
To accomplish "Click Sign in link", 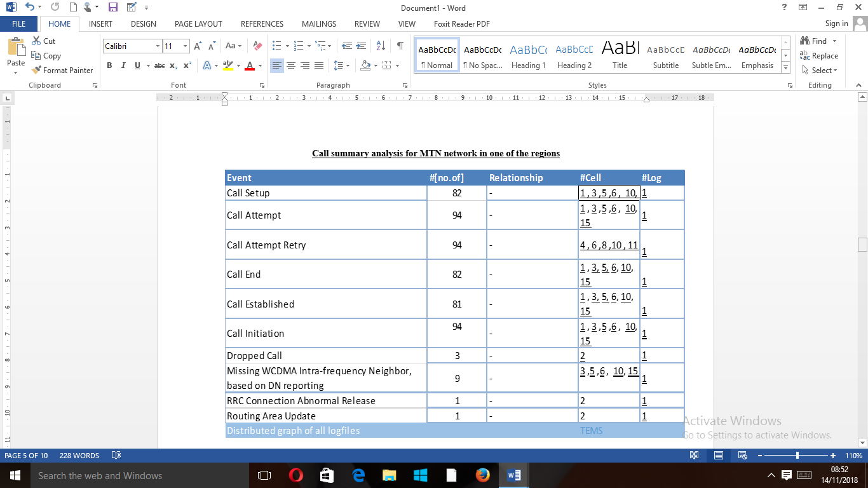I will coord(836,24).
